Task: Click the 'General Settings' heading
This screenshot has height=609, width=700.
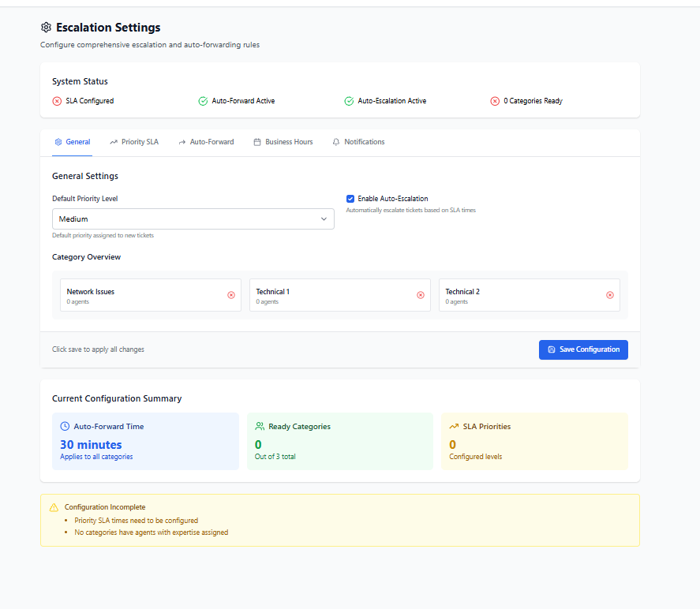Action: pyautogui.click(x=85, y=176)
